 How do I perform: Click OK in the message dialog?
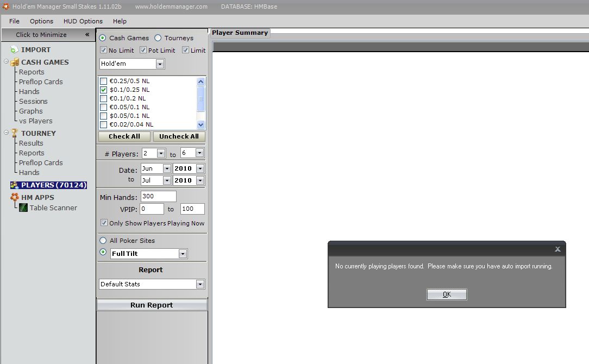(x=447, y=294)
